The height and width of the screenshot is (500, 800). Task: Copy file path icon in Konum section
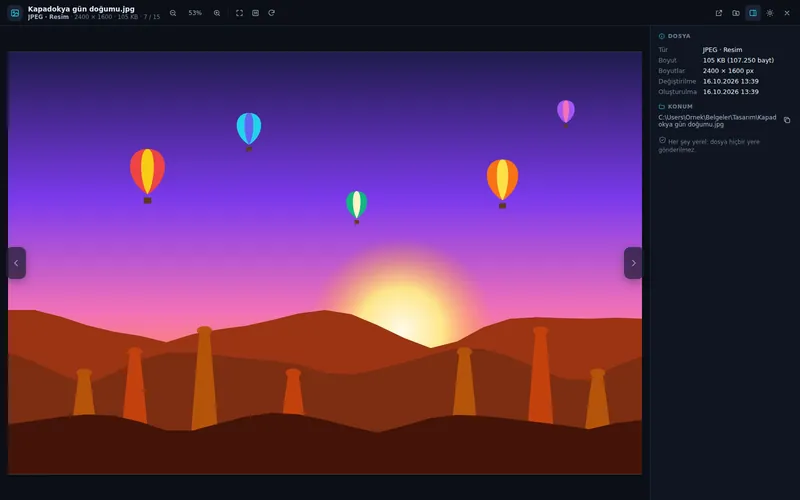click(787, 120)
